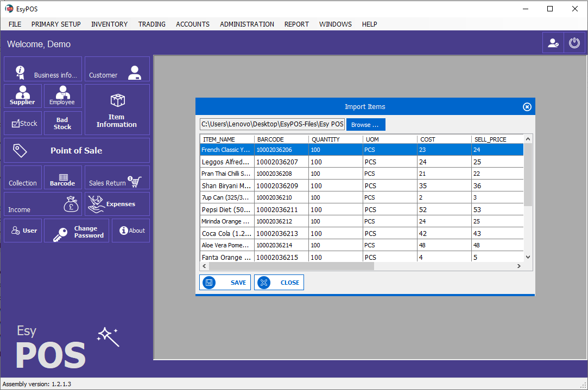Screen dimensions: 588x390
Task: Sort by QUANTITY column header
Action: point(336,139)
